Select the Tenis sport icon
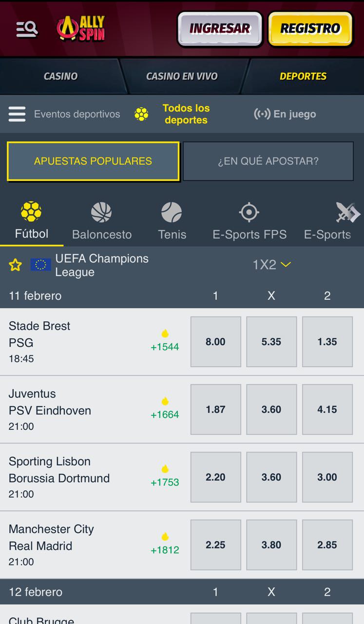 (172, 213)
